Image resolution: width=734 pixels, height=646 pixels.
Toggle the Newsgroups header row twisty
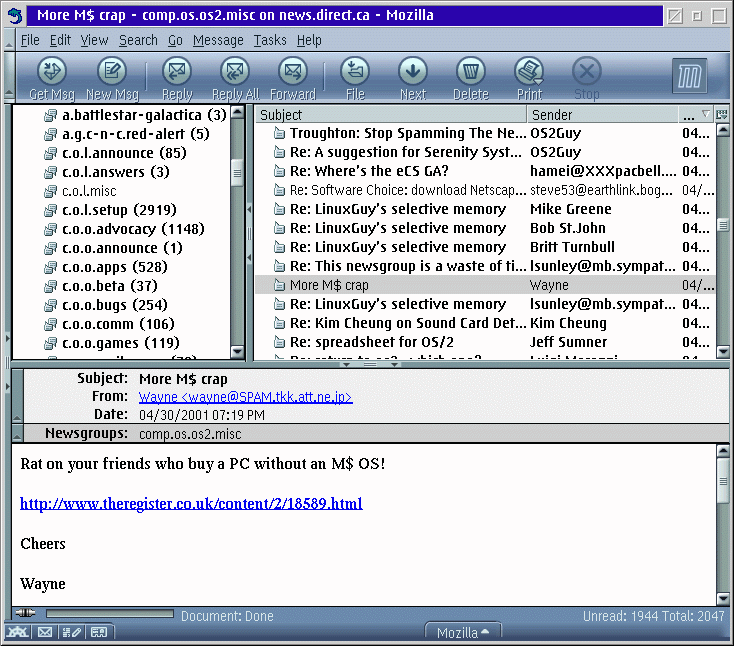pyautogui.click(x=17, y=433)
